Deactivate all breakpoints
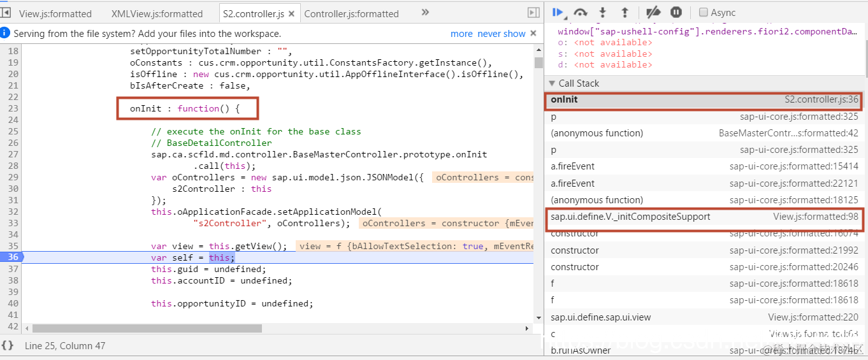The width and height of the screenshot is (868, 360). [x=653, y=12]
